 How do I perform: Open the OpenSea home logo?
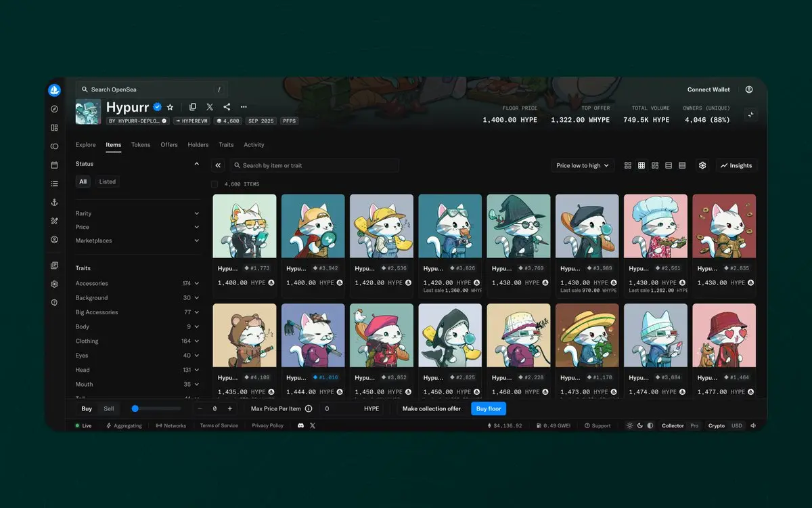(x=54, y=90)
